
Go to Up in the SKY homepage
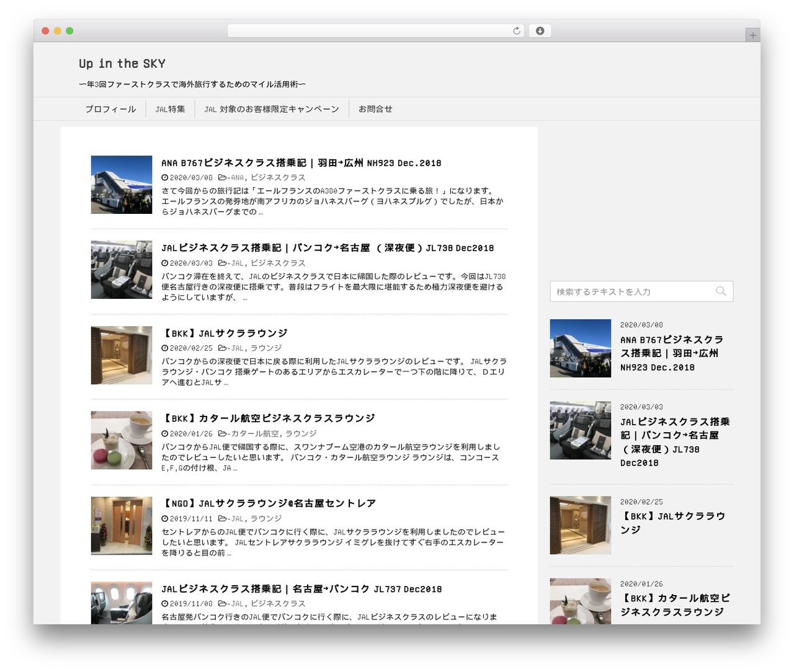point(122,63)
